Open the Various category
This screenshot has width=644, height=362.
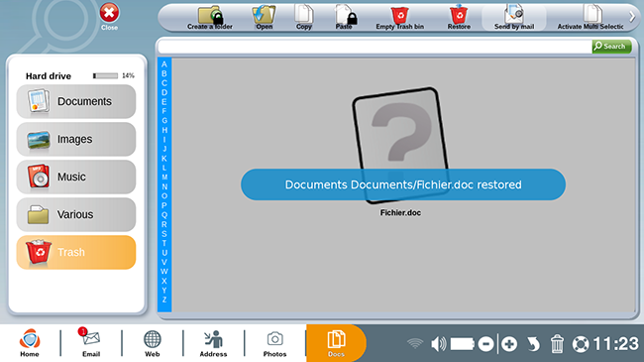point(76,214)
